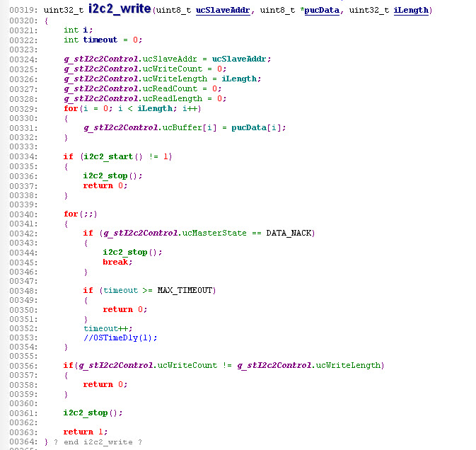Image resolution: width=476 pixels, height=450 pixels.
Task: Click the timeout variable declaration on line 322
Action: click(x=100, y=40)
